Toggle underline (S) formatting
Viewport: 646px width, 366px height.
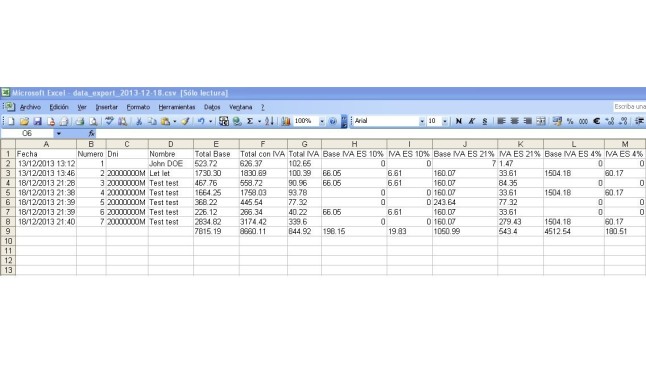pyautogui.click(x=485, y=121)
